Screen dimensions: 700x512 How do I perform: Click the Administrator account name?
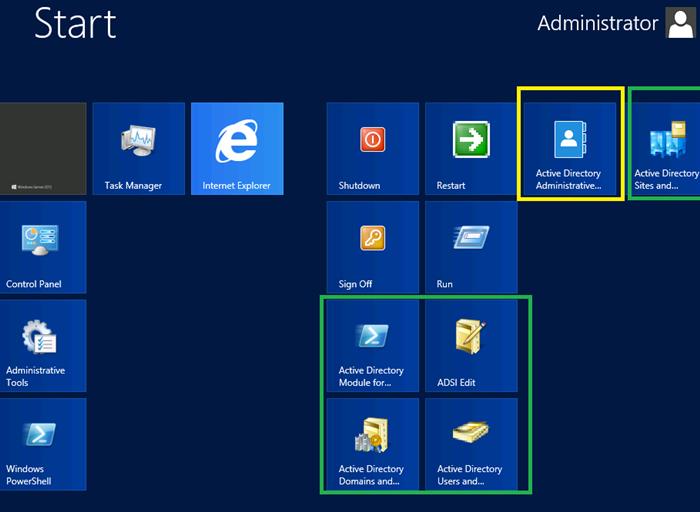(597, 23)
